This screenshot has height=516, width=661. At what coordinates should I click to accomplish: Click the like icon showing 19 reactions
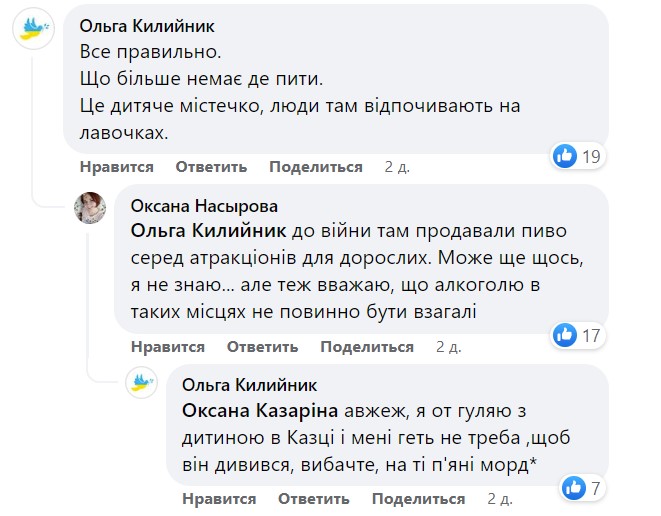click(565, 156)
